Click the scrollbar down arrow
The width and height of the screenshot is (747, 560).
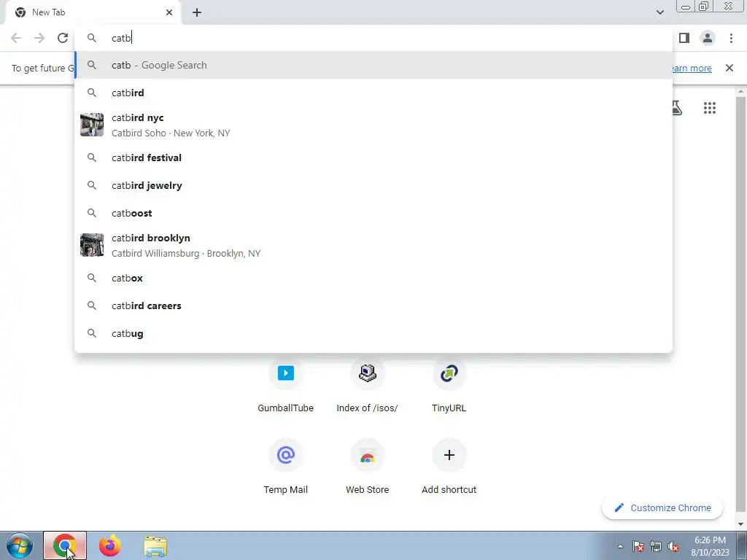[x=741, y=524]
